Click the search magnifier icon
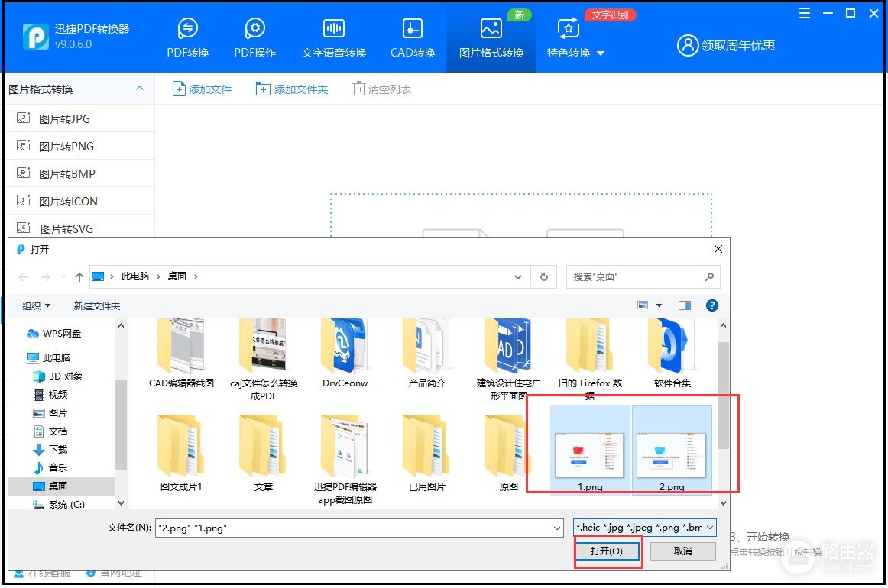The image size is (888, 588). 709,276
